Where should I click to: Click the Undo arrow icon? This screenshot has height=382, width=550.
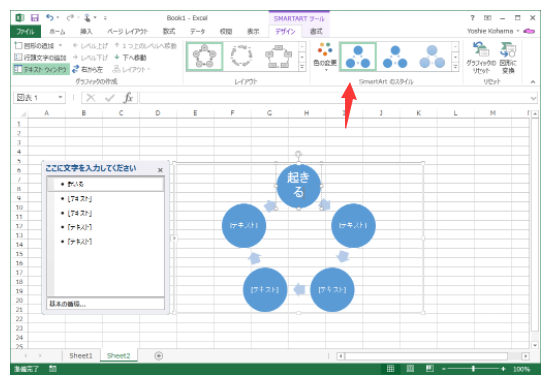[x=50, y=17]
